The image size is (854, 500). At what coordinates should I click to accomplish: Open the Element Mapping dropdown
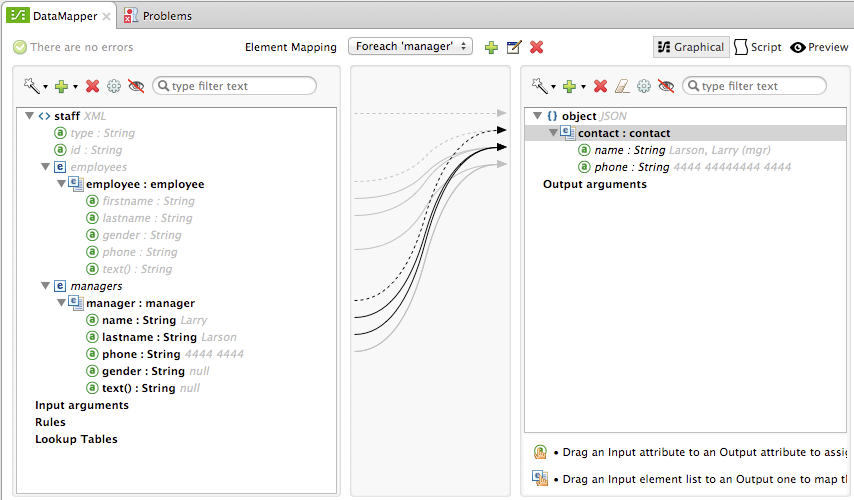410,47
